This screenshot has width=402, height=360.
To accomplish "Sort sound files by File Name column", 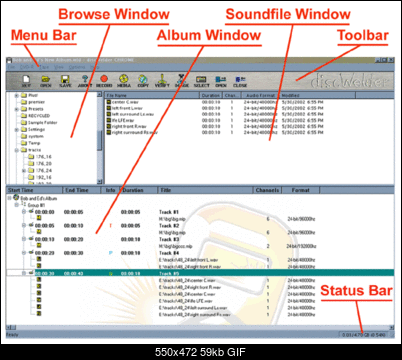I will 152,95.
